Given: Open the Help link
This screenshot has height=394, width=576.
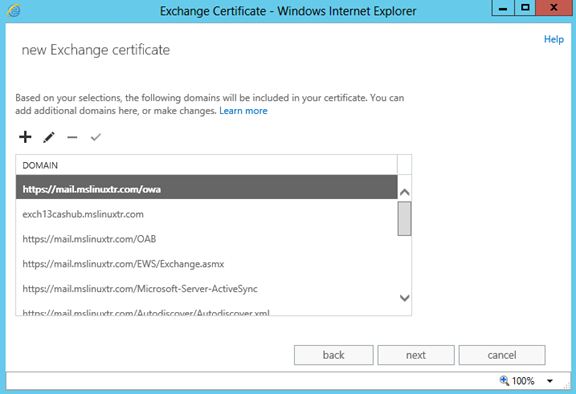Looking at the screenshot, I should pos(554,39).
